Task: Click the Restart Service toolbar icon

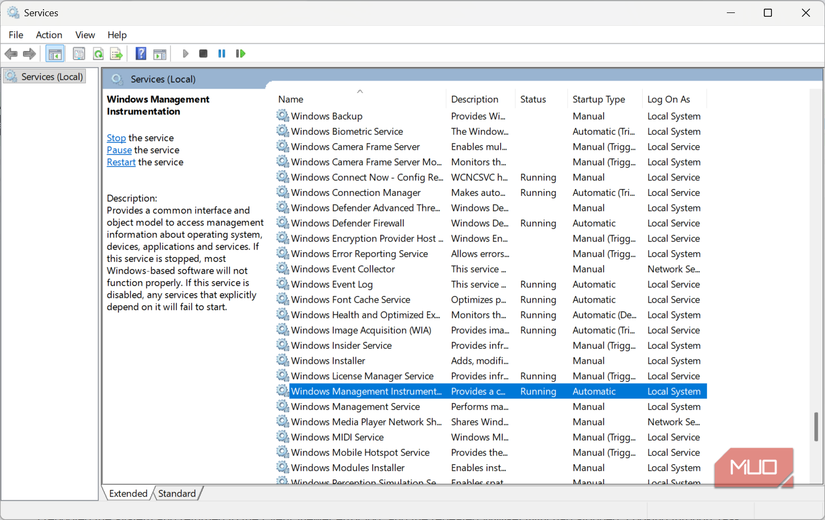Action: point(240,54)
